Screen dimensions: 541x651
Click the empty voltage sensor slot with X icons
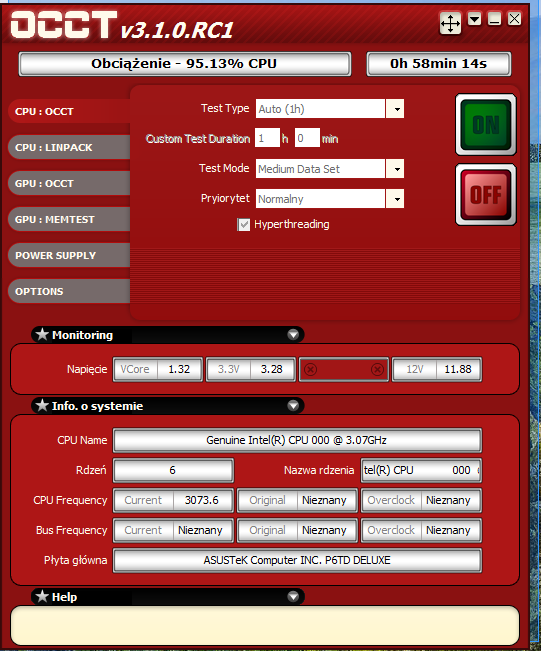(x=344, y=369)
